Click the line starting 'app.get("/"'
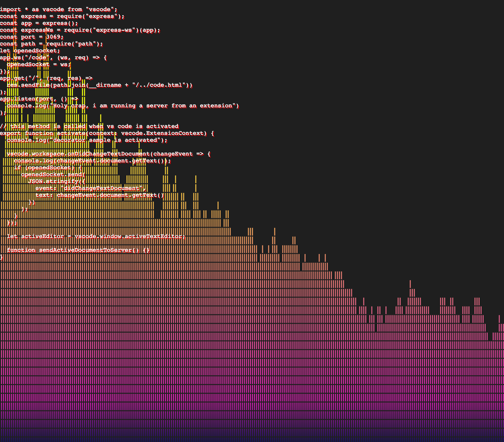Screen dimensions: 504x442 (x=46, y=78)
